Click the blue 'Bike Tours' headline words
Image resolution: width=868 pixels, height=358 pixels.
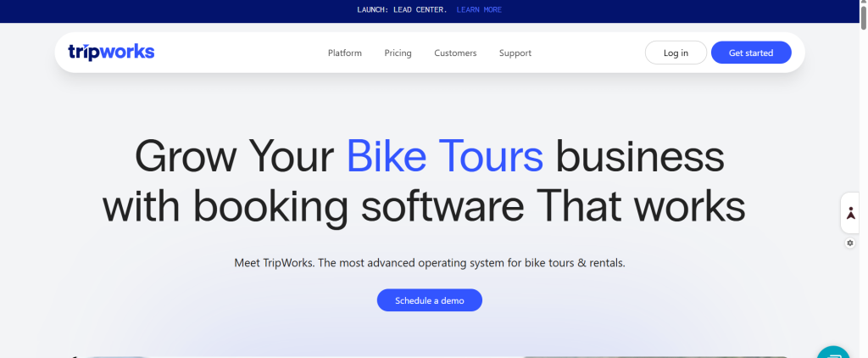point(445,156)
